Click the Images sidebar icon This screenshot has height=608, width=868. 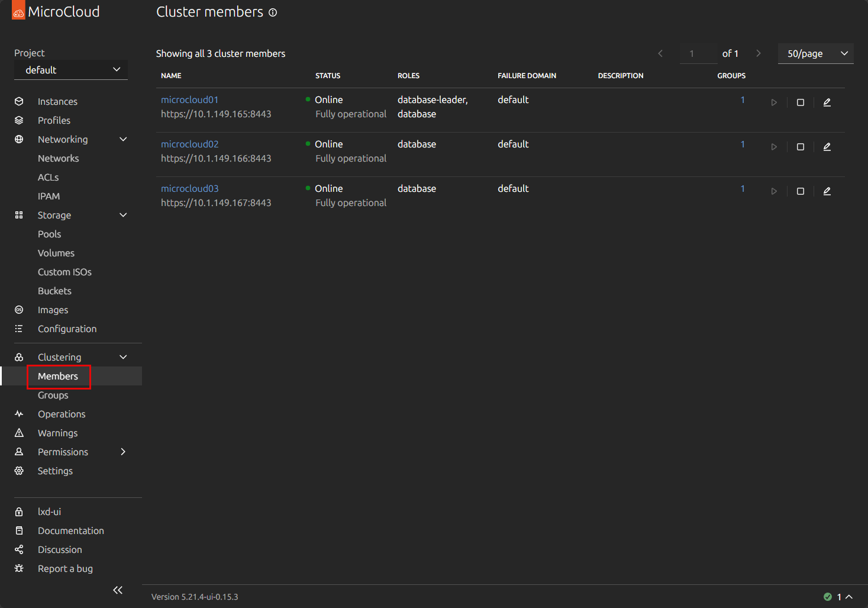(19, 310)
